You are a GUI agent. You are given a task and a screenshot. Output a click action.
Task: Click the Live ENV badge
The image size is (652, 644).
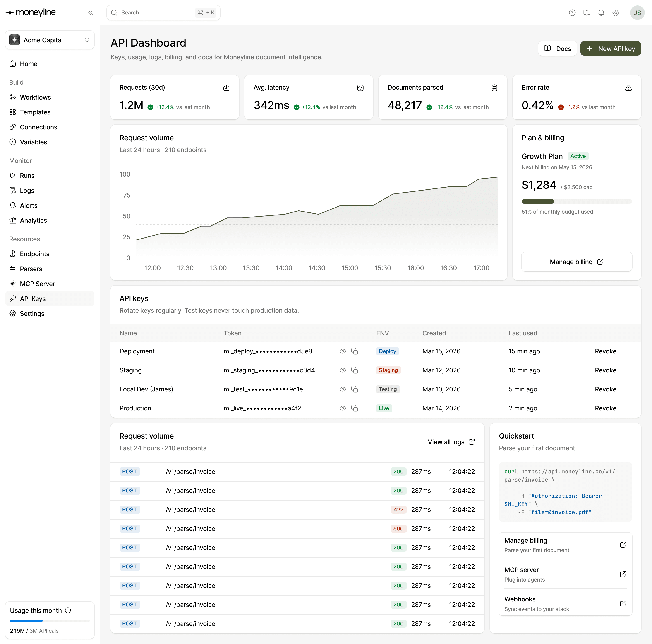click(384, 408)
